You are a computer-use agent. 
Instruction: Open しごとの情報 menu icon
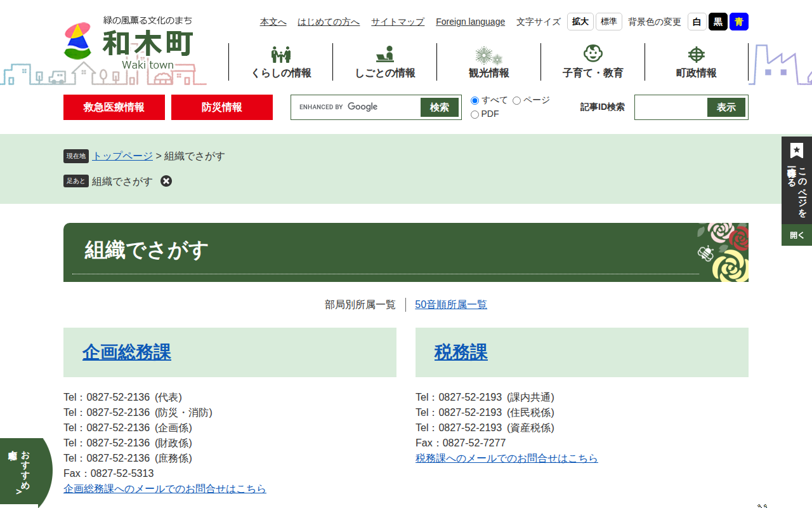(x=385, y=55)
